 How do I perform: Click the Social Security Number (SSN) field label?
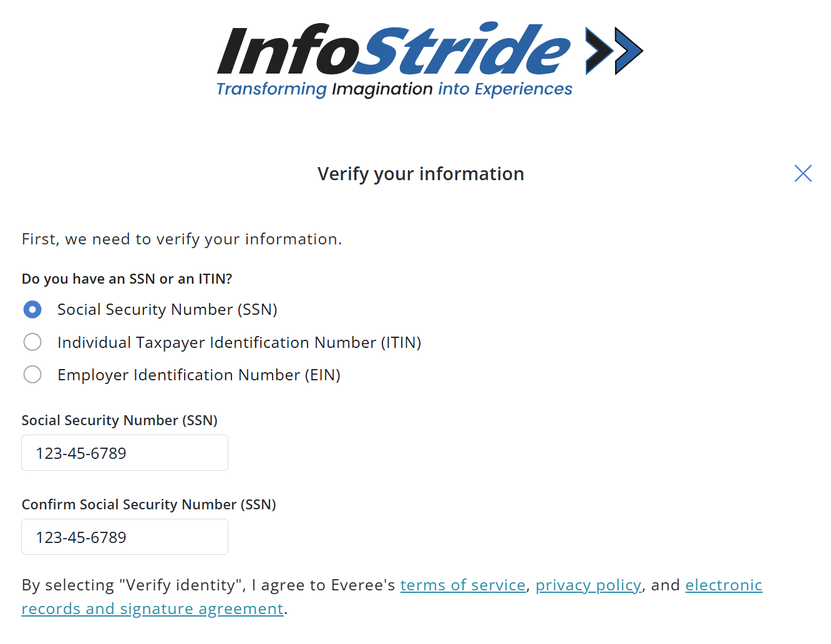pos(120,420)
